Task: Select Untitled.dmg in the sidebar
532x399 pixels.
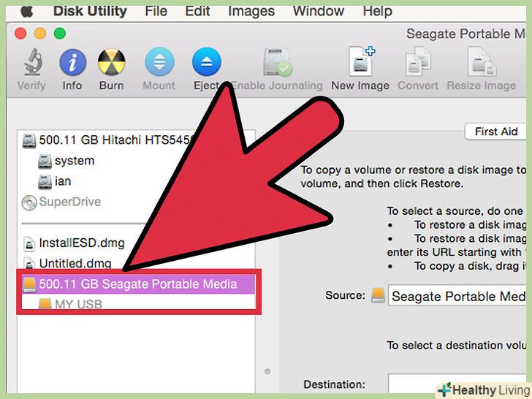Action: click(x=136, y=263)
